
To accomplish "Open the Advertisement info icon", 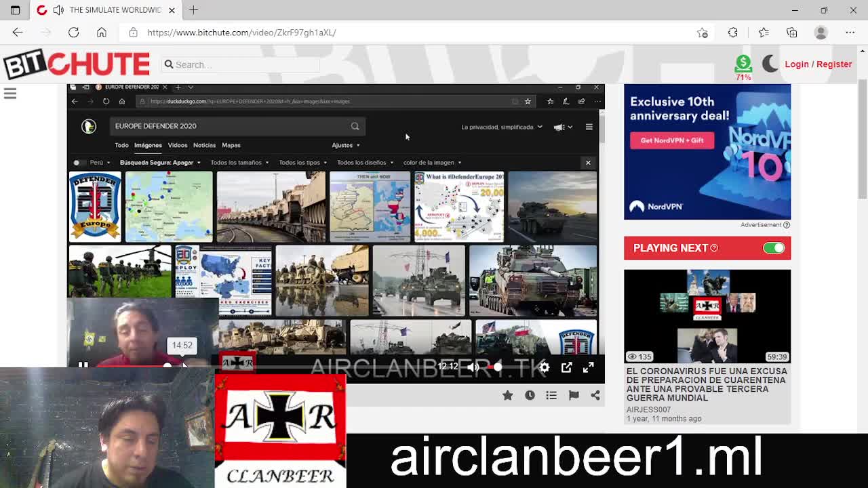I will (x=787, y=225).
